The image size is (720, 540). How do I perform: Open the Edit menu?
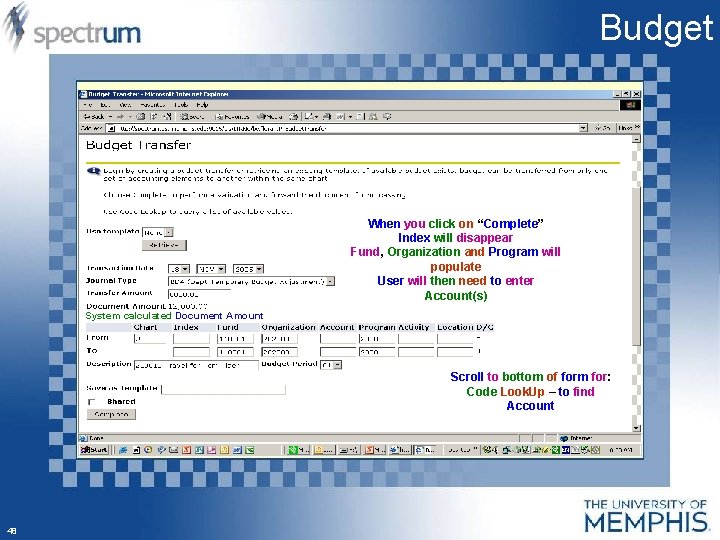[x=105, y=105]
